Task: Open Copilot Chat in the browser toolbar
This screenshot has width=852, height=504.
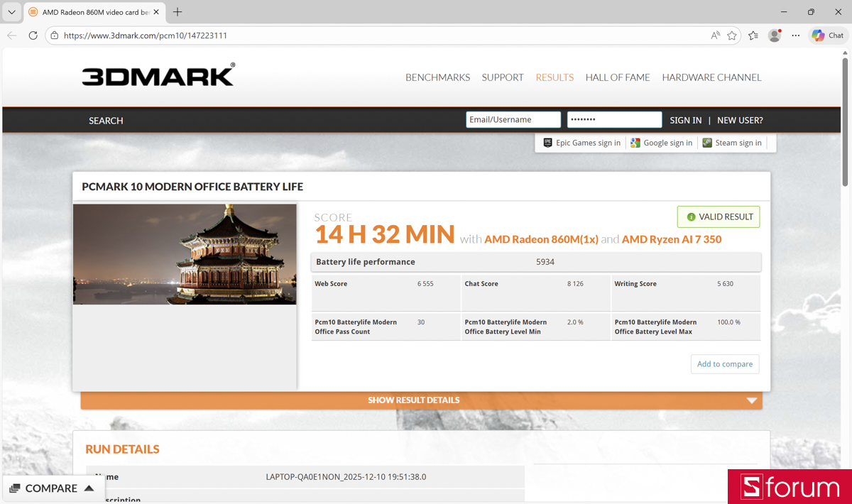Action: click(x=827, y=35)
